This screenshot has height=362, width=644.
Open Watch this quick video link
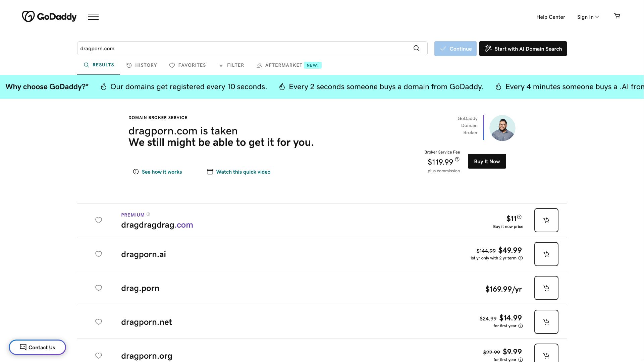click(x=243, y=172)
